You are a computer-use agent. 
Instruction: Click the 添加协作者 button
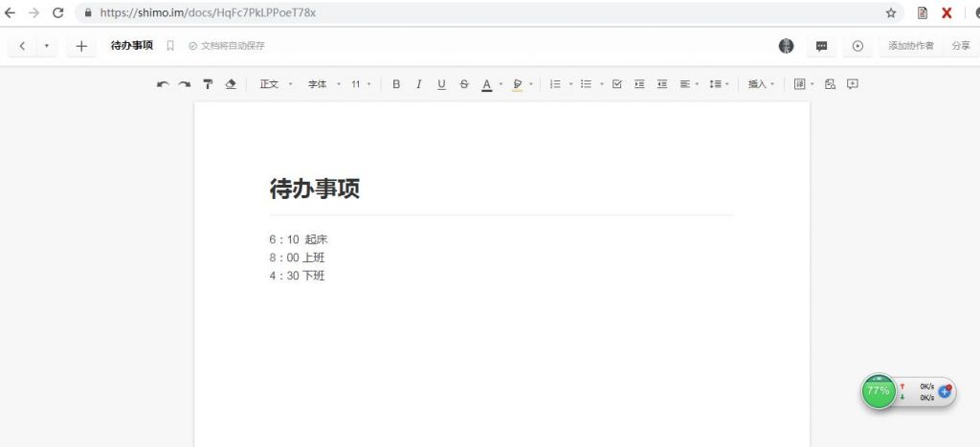click(x=910, y=46)
